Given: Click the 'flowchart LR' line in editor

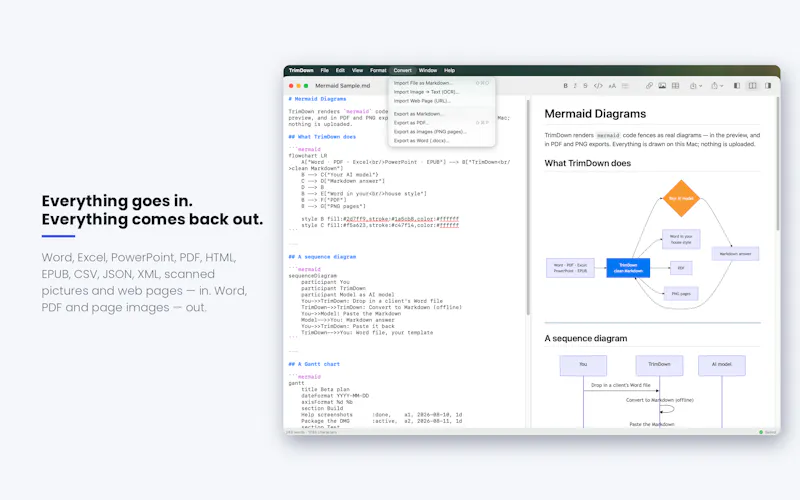Looking at the screenshot, I should 308,156.
